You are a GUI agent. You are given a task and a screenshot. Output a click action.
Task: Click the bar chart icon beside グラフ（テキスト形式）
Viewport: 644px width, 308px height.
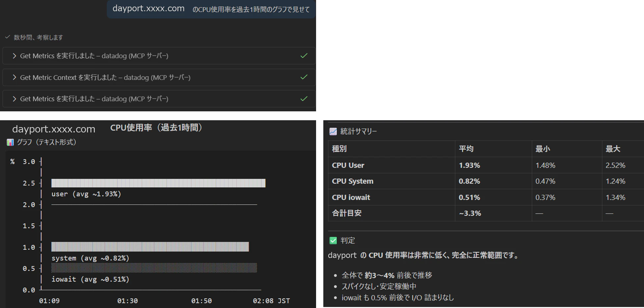(x=10, y=142)
